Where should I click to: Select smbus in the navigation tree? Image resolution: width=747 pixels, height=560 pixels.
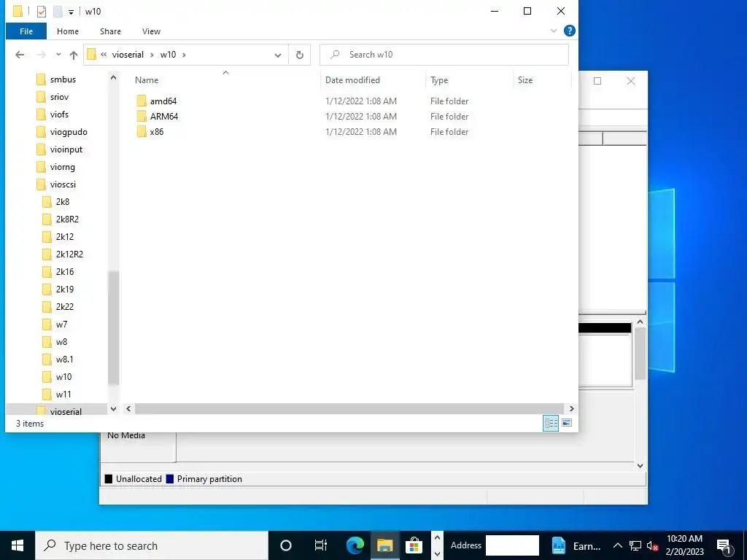pyautogui.click(x=63, y=79)
